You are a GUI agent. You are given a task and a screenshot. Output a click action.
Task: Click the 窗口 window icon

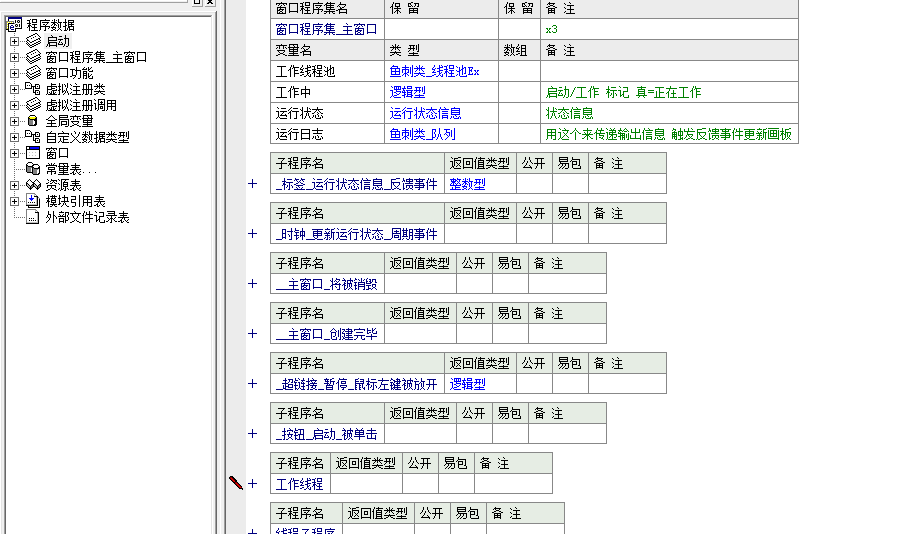tap(33, 153)
